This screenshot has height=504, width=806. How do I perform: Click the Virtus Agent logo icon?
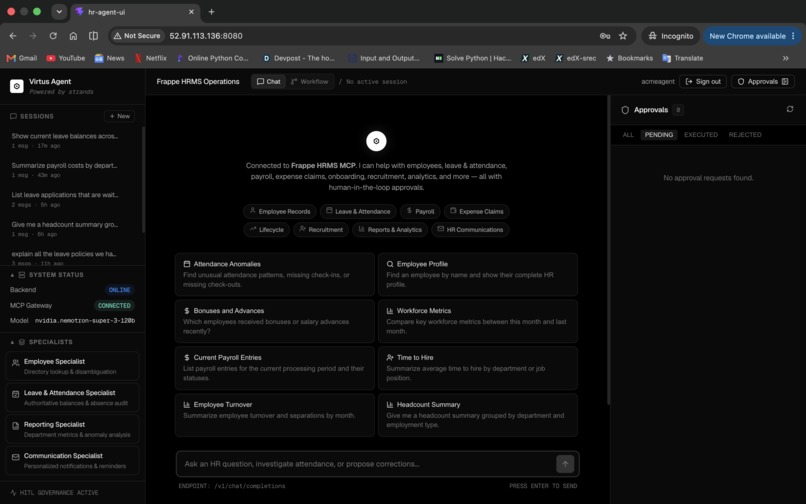point(16,86)
